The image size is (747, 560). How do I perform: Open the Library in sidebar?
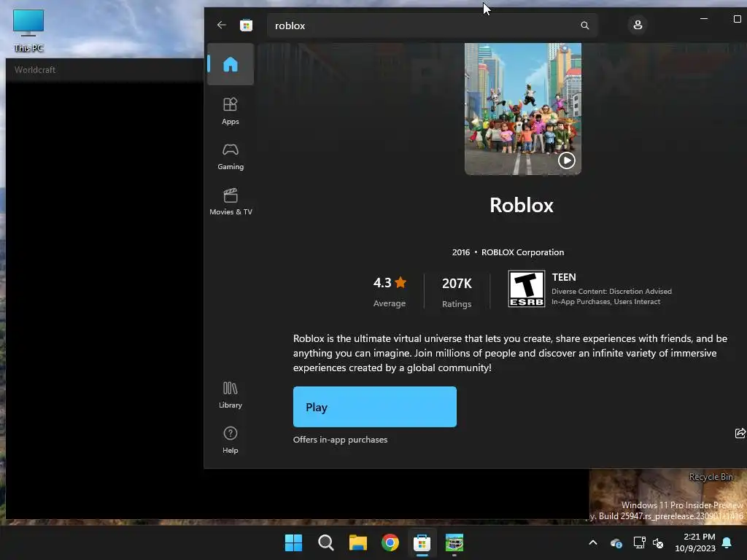click(231, 394)
